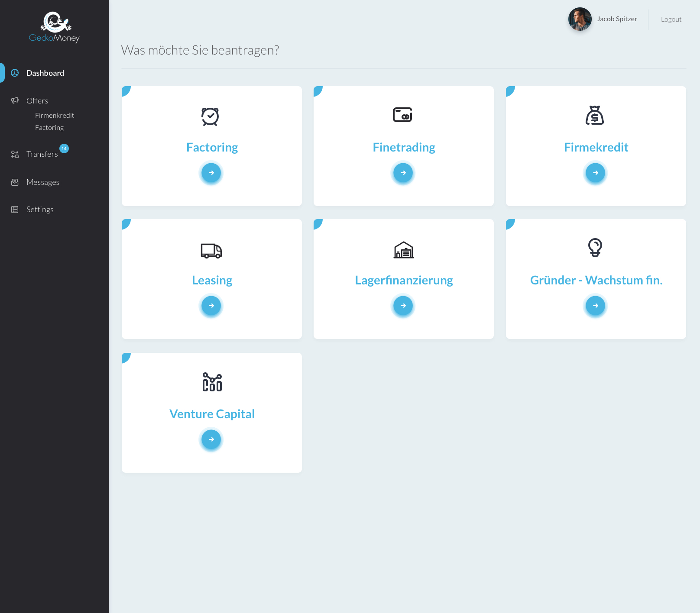Click the Lagerfinanzierung card title
700x613 pixels.
click(404, 280)
